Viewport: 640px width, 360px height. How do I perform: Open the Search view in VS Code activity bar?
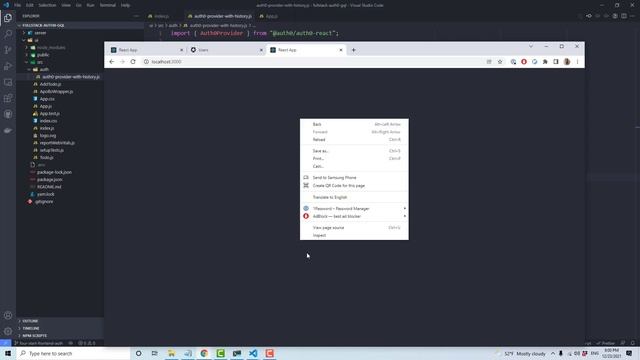click(x=8, y=34)
